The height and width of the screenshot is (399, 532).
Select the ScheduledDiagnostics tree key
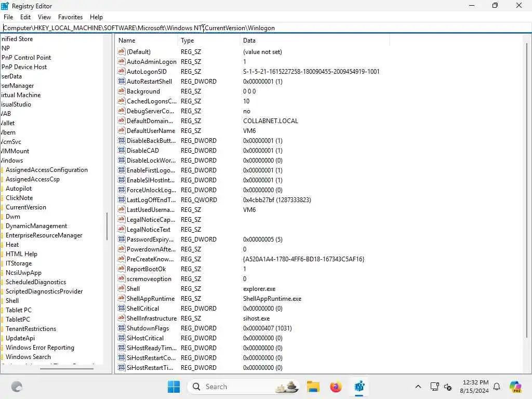36,282
